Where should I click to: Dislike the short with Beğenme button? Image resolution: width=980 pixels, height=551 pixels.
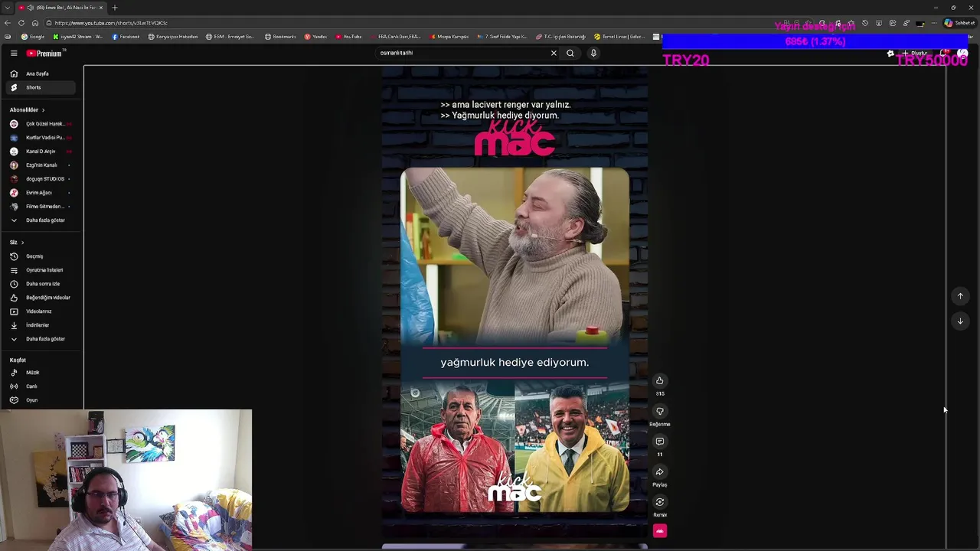660,411
